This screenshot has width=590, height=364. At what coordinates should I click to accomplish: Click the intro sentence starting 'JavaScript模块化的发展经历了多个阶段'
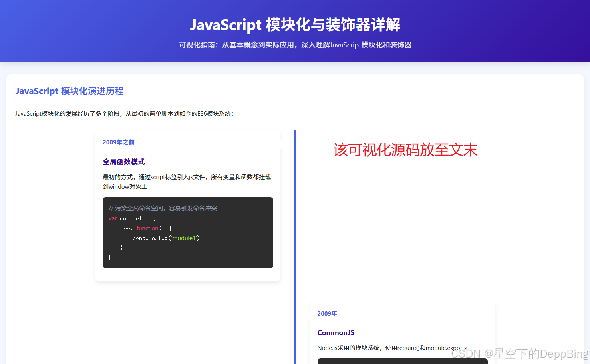click(124, 114)
